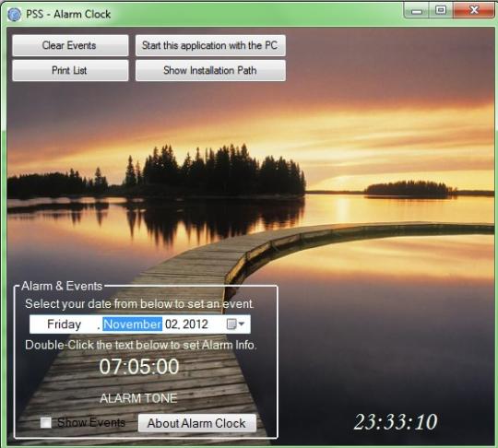Enable the Show Events checkbox
498x448 pixels.
pos(46,422)
